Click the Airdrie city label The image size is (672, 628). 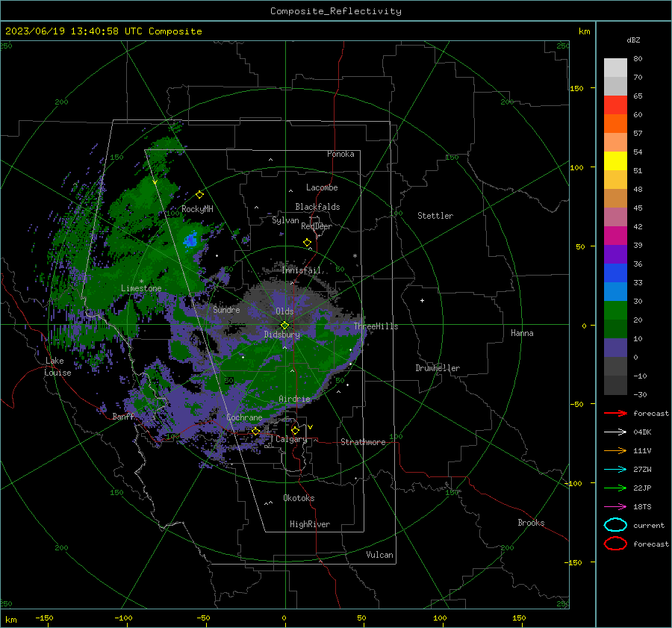click(x=294, y=399)
